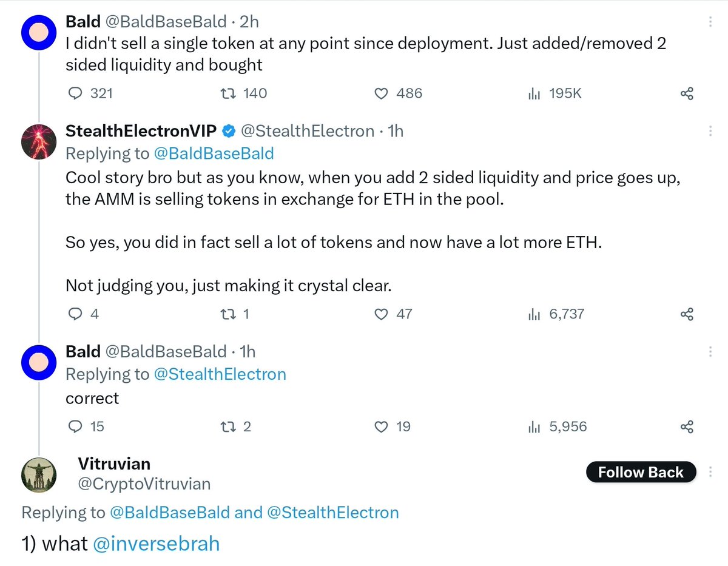Retweet Bald's tweet with 140 retweets
Viewport: 728px width, 566px height.
[242, 93]
